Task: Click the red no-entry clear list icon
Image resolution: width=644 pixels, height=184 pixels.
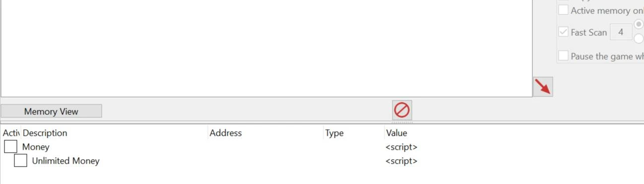Action: pos(401,110)
